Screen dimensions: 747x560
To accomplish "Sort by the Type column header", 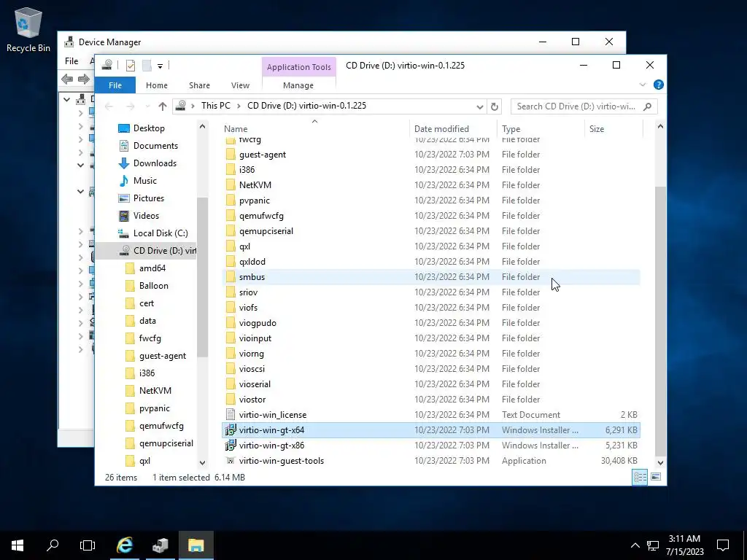I will (511, 129).
